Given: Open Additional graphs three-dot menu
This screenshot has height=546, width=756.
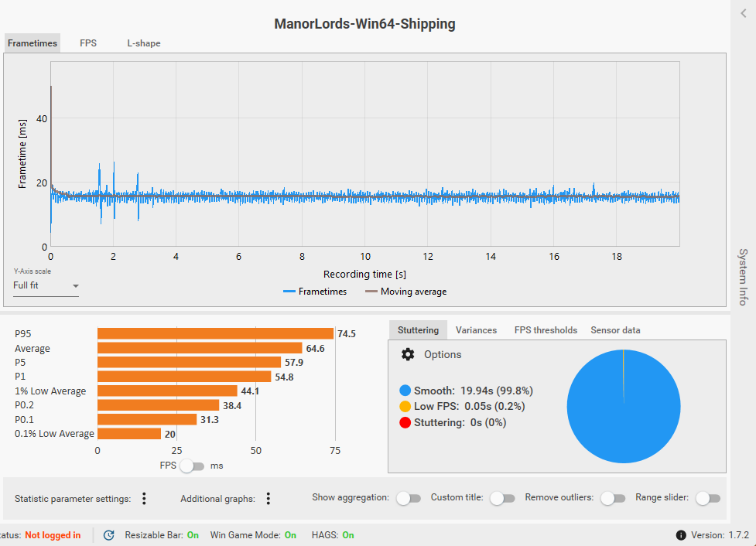Looking at the screenshot, I should pos(268,498).
